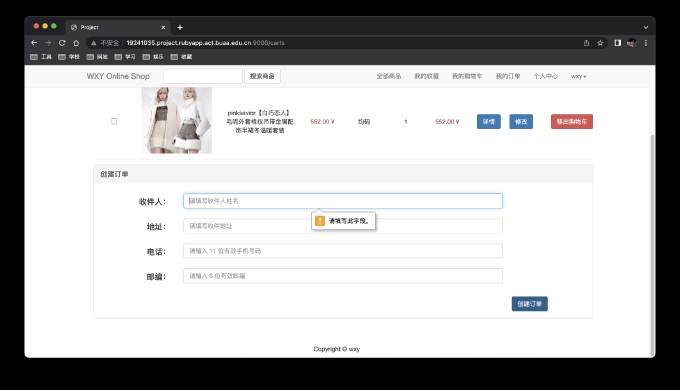Open the browser home page
Image resolution: width=680 pixels, height=390 pixels.
coord(76,43)
